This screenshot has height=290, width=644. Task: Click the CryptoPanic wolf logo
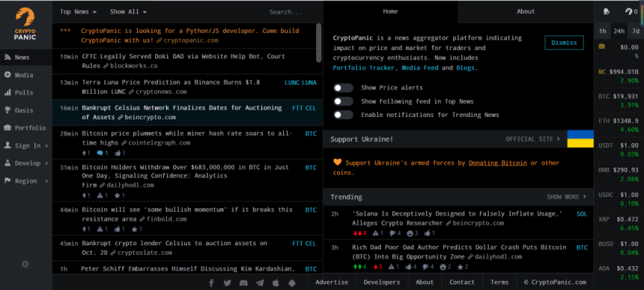pos(25,24)
